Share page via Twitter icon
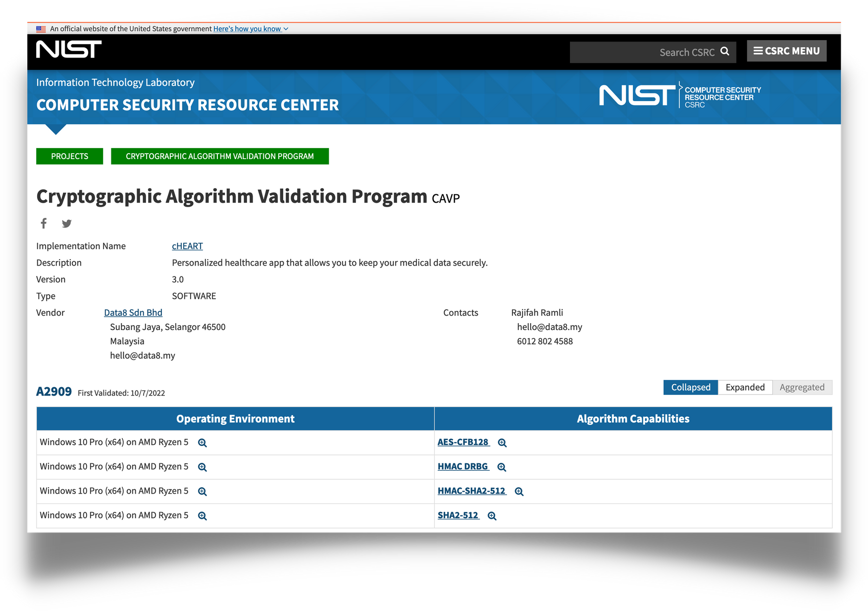 pos(67,223)
